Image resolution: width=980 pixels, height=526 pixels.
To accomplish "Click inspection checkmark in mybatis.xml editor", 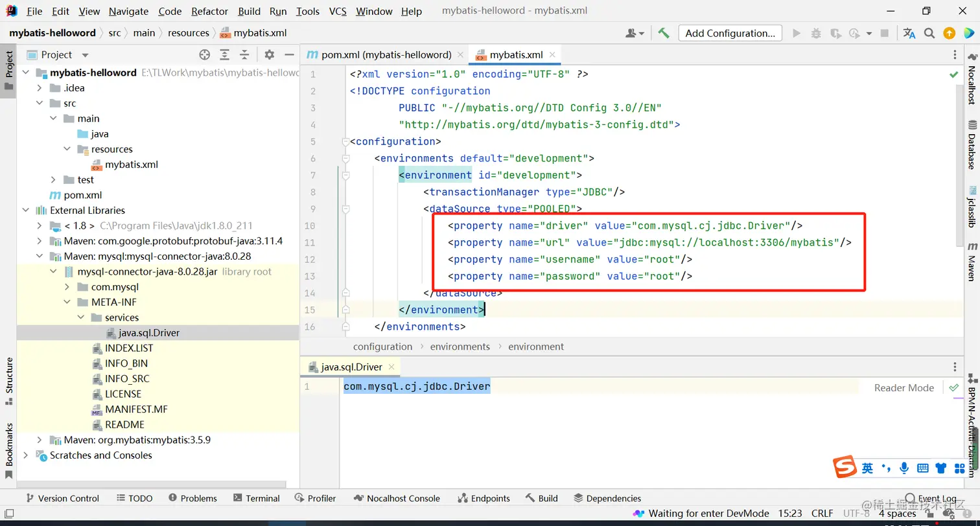I will pos(954,74).
